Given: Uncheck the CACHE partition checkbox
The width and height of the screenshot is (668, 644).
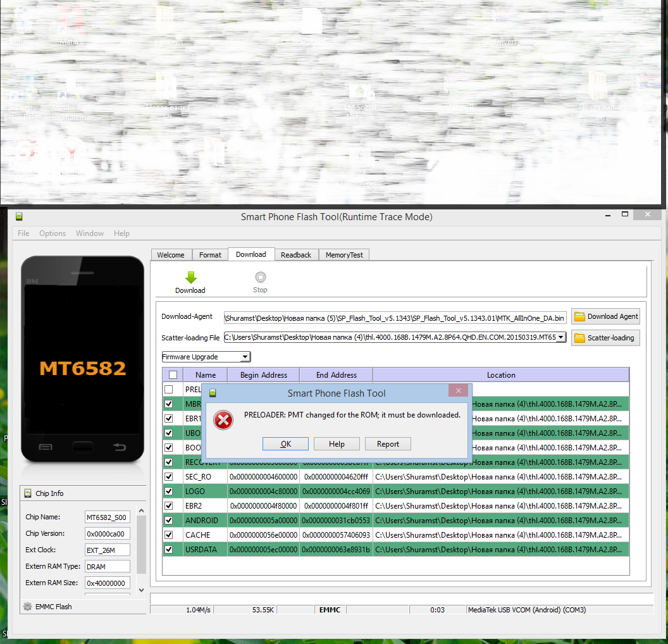Looking at the screenshot, I should [x=169, y=535].
